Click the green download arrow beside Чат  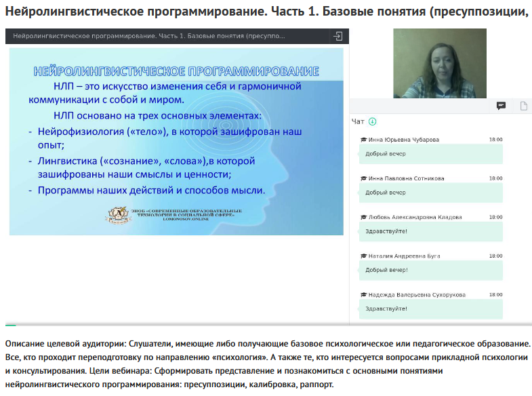click(x=372, y=122)
